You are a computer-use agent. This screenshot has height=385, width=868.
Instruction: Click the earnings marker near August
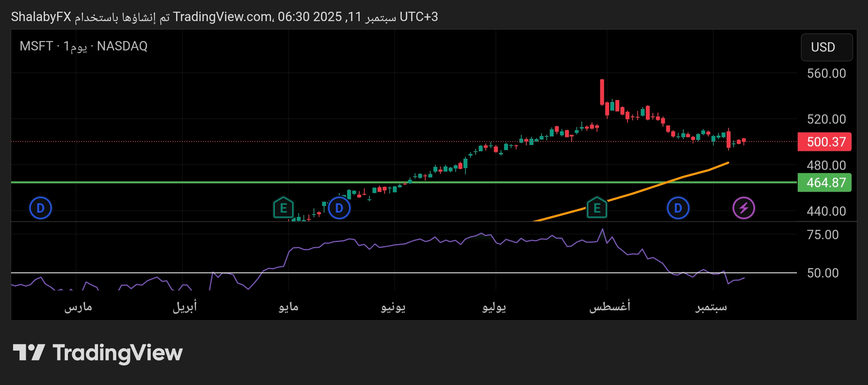tap(597, 208)
